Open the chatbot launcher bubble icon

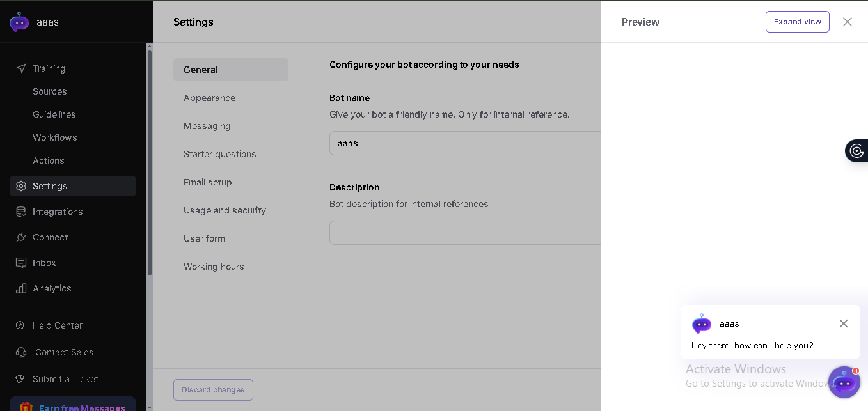[844, 382]
